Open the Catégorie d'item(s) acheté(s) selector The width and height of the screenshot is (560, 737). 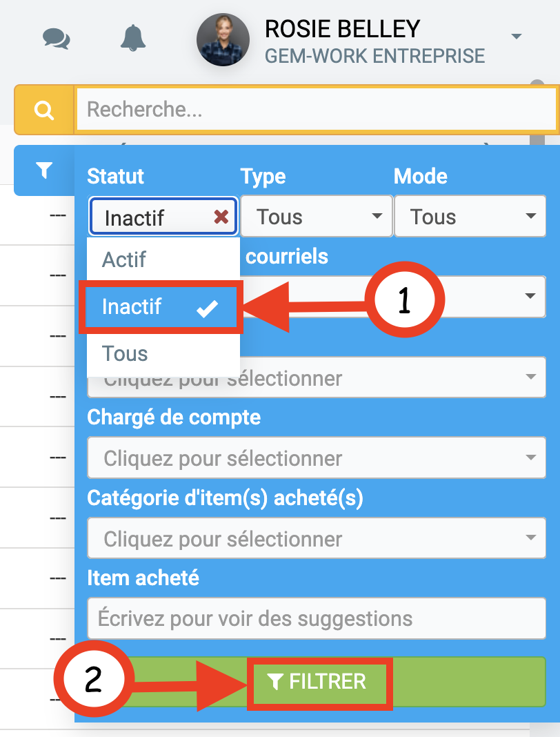tap(316, 539)
